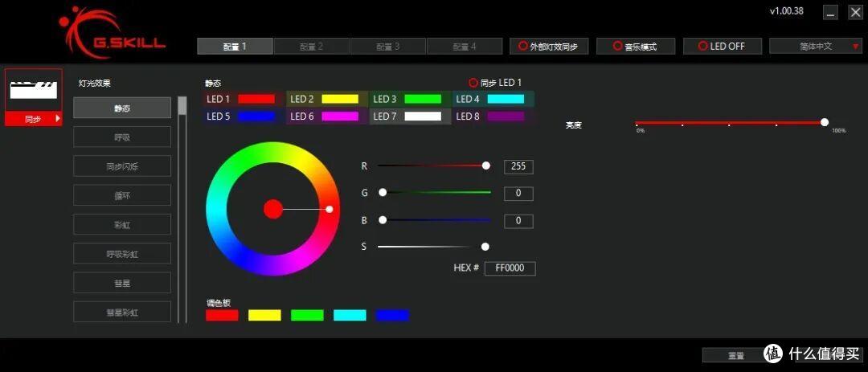Choose the 同步闪烁 sync flash effect
Screen dimensions: 868x372
point(122,166)
